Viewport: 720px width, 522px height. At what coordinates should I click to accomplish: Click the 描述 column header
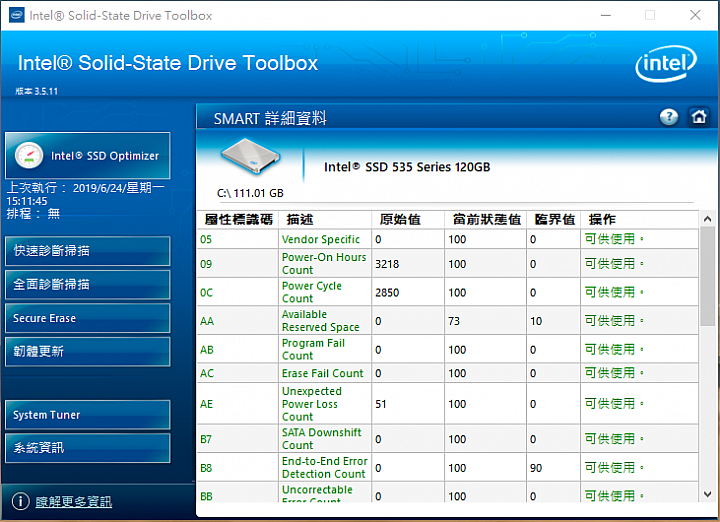click(x=325, y=219)
